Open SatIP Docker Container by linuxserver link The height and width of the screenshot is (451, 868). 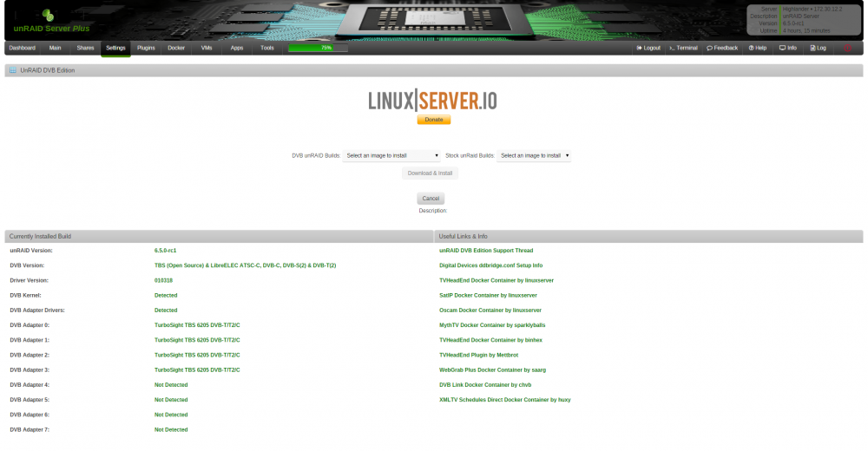[488, 296]
